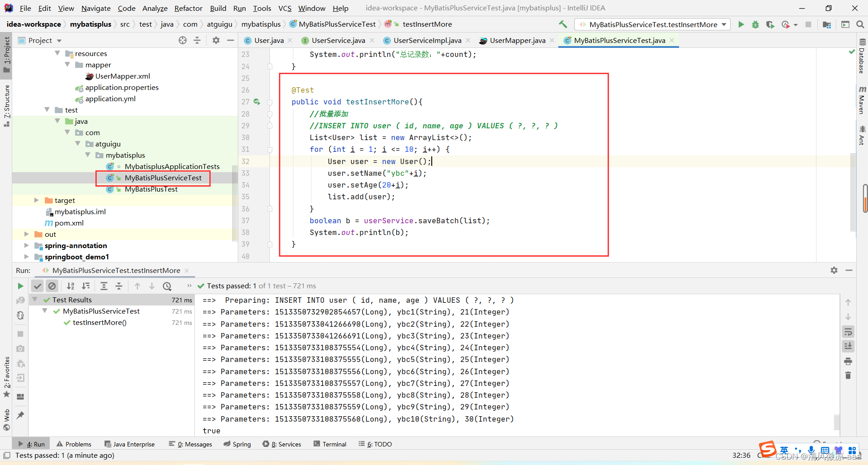Click the Build Project hammer icon
Image resolution: width=868 pixels, height=465 pixels.
[x=563, y=24]
